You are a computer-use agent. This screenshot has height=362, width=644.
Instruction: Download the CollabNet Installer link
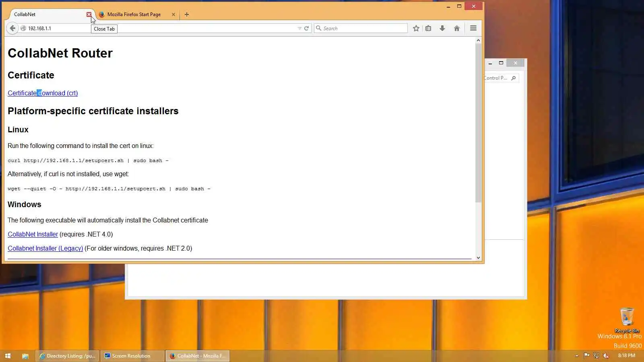click(33, 234)
